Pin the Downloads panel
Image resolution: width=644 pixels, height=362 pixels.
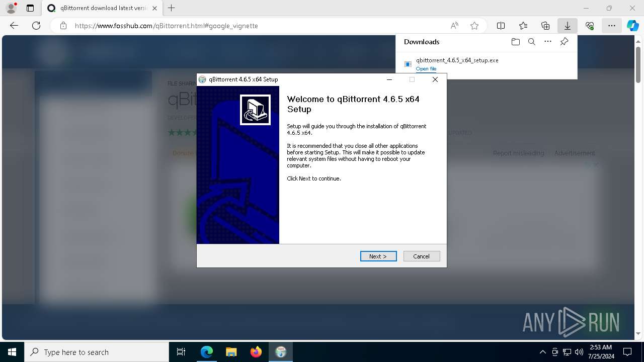(x=565, y=42)
